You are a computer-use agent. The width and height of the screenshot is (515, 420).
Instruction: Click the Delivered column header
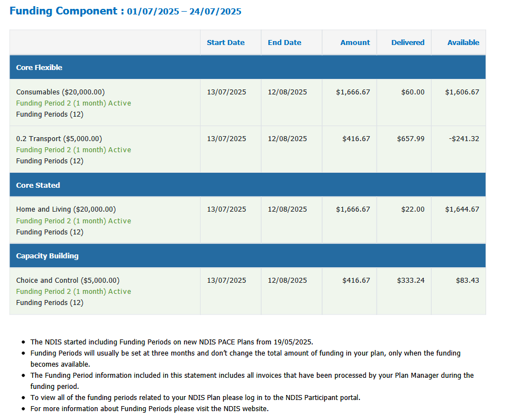[x=408, y=42]
